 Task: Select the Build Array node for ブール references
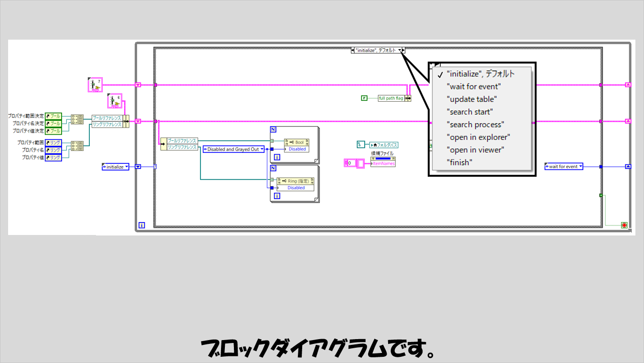point(77,119)
